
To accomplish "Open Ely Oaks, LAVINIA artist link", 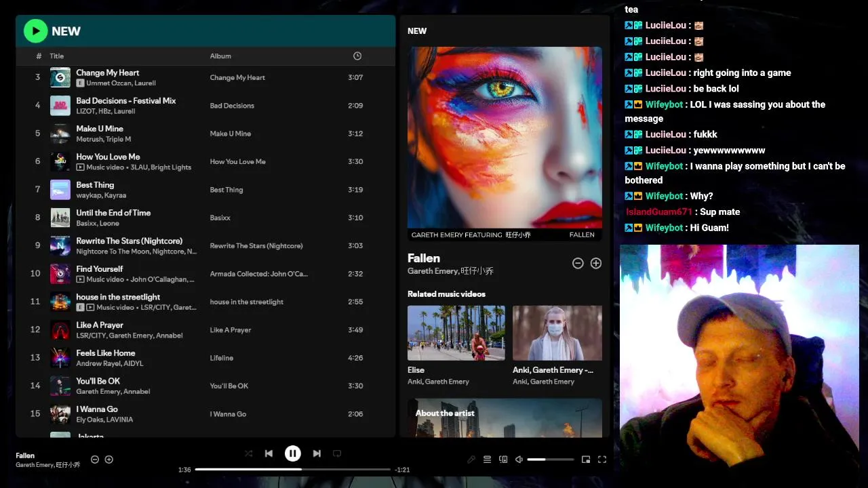I will [x=104, y=420].
